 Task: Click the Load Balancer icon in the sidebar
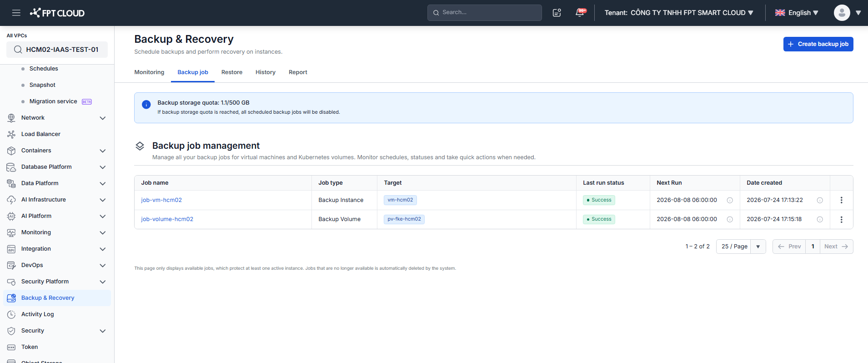(11, 134)
